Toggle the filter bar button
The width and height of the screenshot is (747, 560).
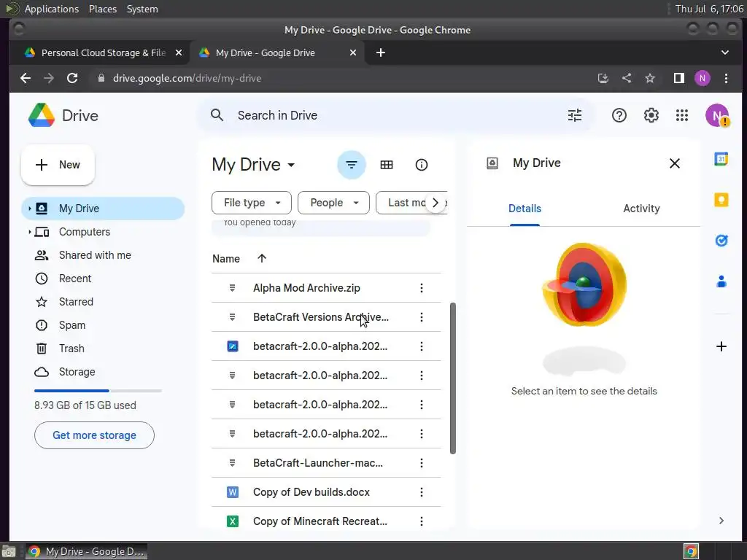351,165
